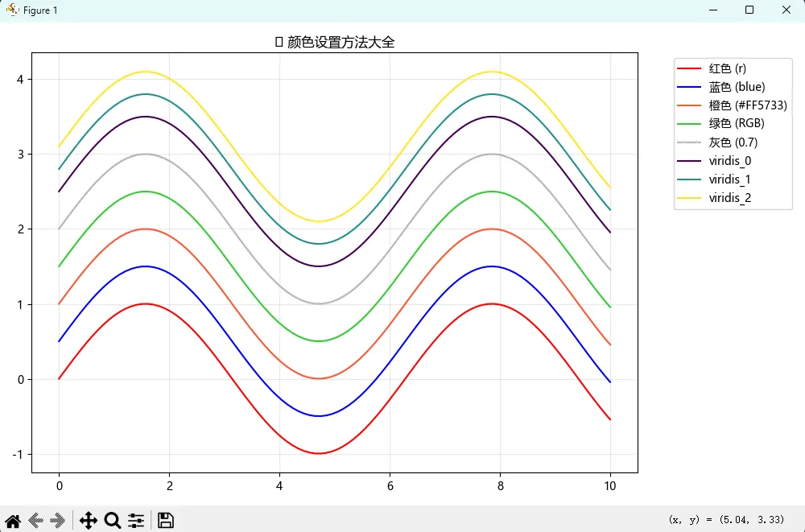Click the cursor coordinate readout in the toolbar
This screenshot has width=805, height=532.
coord(726,520)
